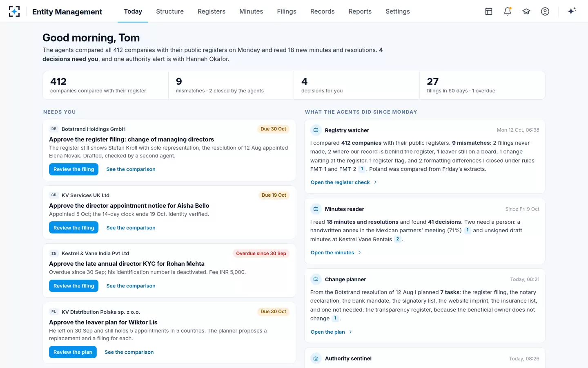Click the Minutes reader agent icon
588x368 pixels.
pyautogui.click(x=316, y=209)
